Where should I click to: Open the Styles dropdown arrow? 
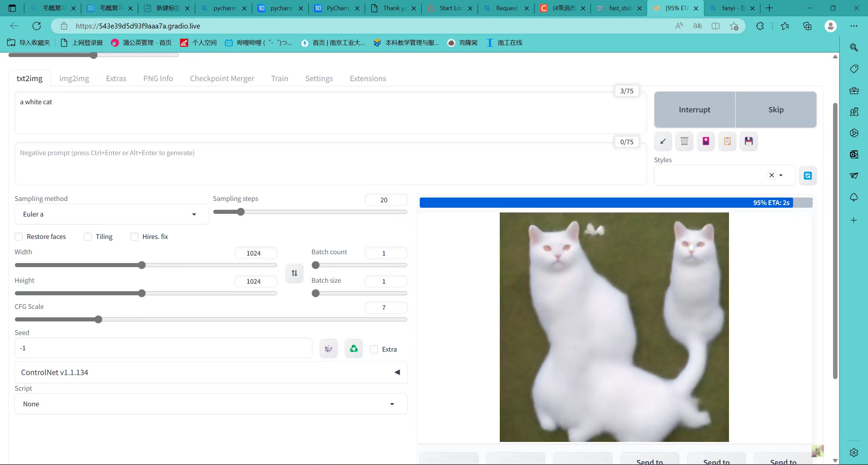click(x=781, y=175)
